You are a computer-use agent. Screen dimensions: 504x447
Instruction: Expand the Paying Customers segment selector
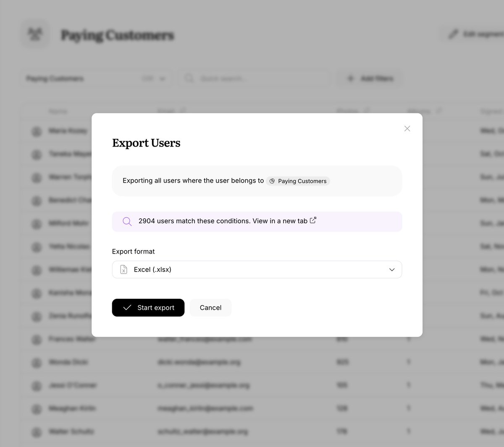[97, 78]
